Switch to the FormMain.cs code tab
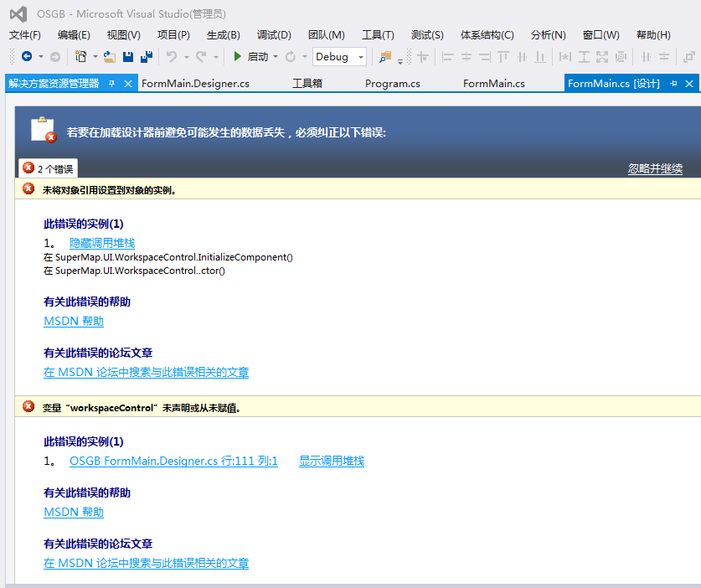The image size is (701, 588). tap(494, 83)
